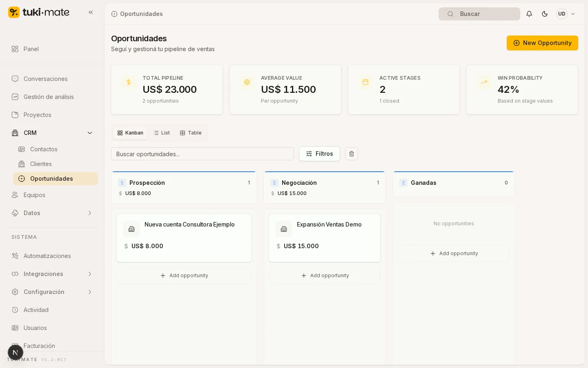
Task: Add opportunity in Prospección column
Action: (x=184, y=276)
